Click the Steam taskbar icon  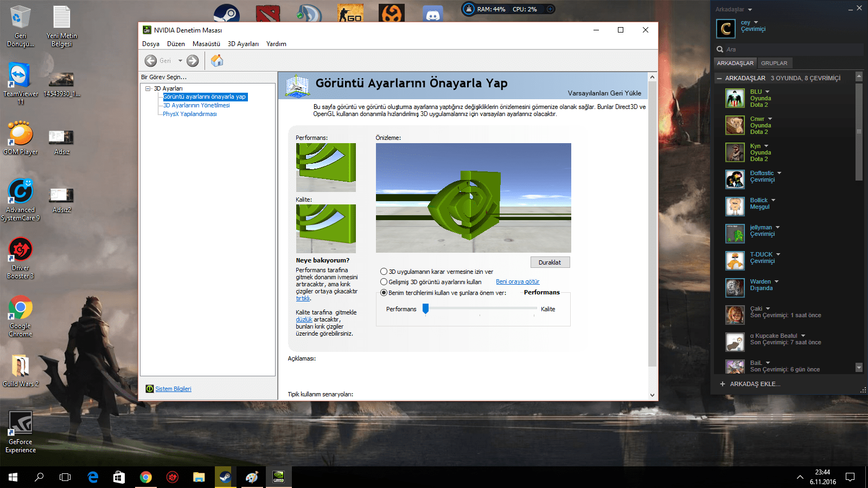(225, 477)
